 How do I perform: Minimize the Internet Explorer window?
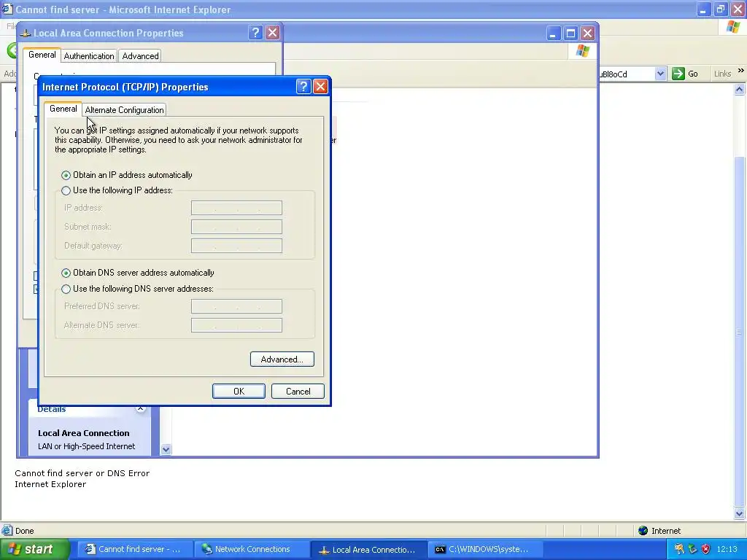[704, 9]
